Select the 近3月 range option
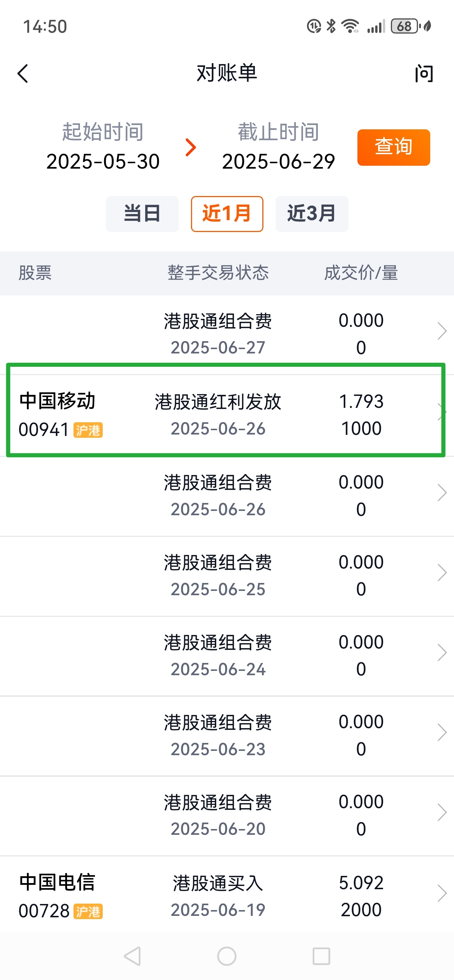The image size is (454, 980). [312, 214]
